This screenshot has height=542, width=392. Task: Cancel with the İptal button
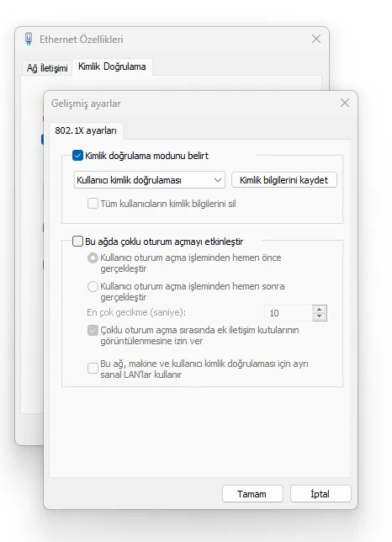(x=320, y=494)
